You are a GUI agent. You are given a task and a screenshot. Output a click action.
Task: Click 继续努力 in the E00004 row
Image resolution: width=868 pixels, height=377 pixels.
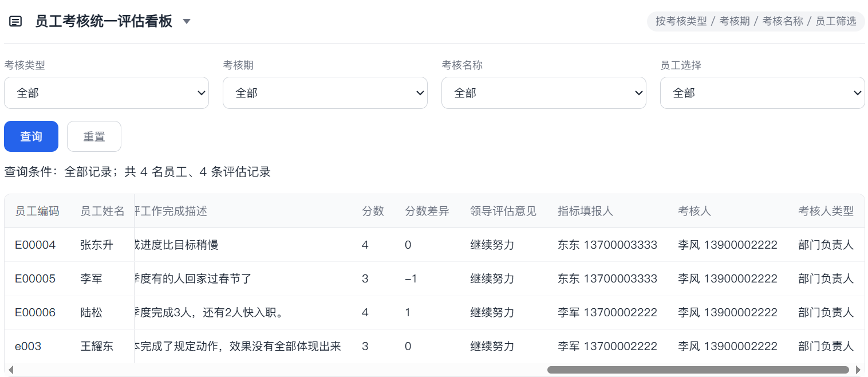pyautogui.click(x=492, y=245)
